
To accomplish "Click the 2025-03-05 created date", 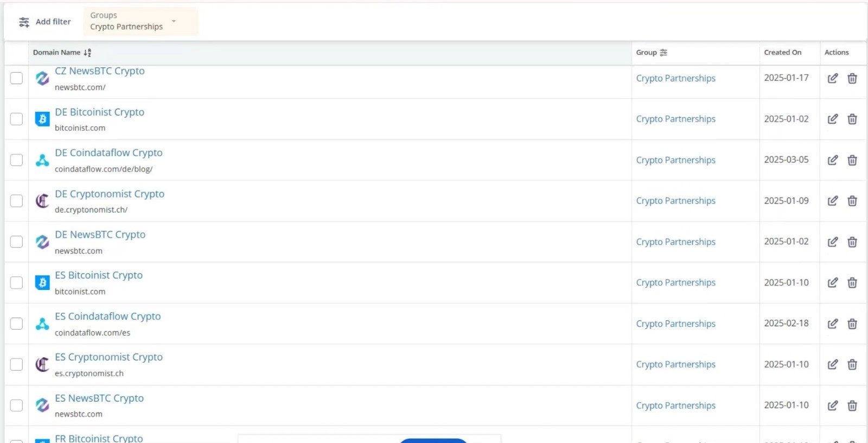I will click(786, 160).
